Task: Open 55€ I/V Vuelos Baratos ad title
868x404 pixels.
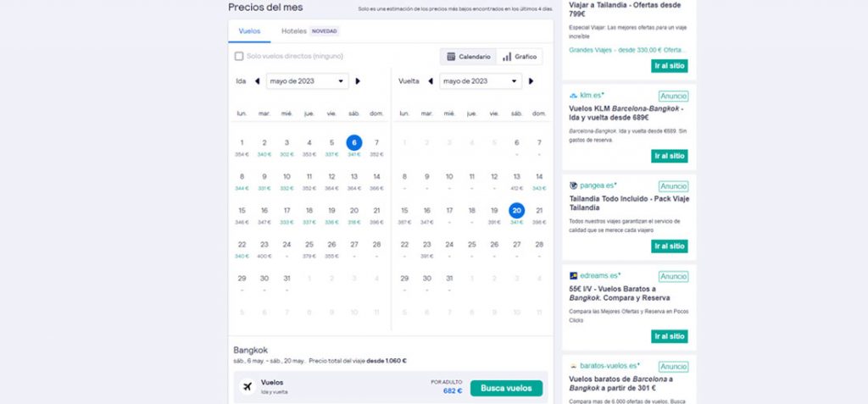Action: [620, 293]
